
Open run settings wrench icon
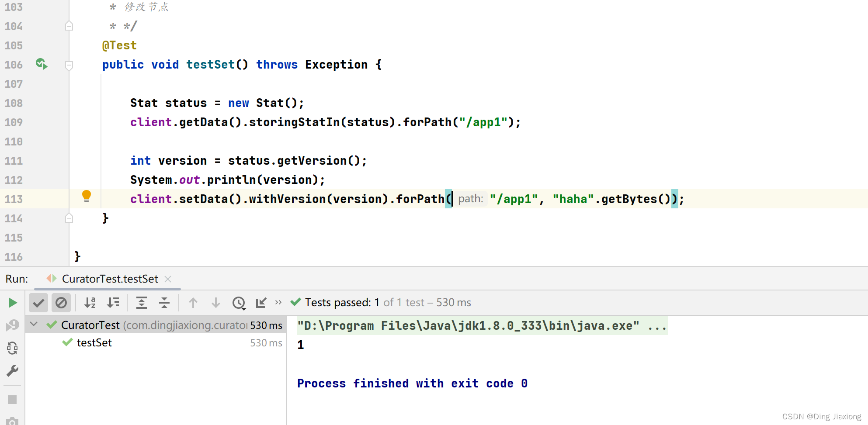(13, 371)
